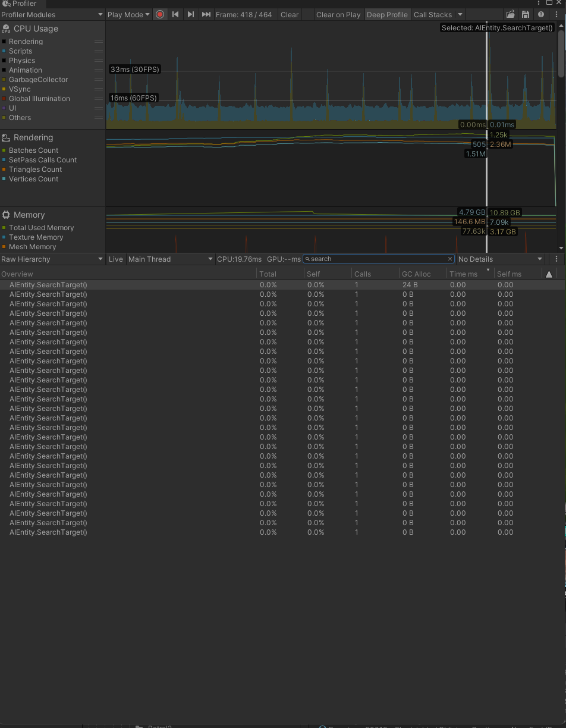Image resolution: width=566 pixels, height=728 pixels.
Task: Click the Memory module chip icon
Action: pyautogui.click(x=6, y=215)
